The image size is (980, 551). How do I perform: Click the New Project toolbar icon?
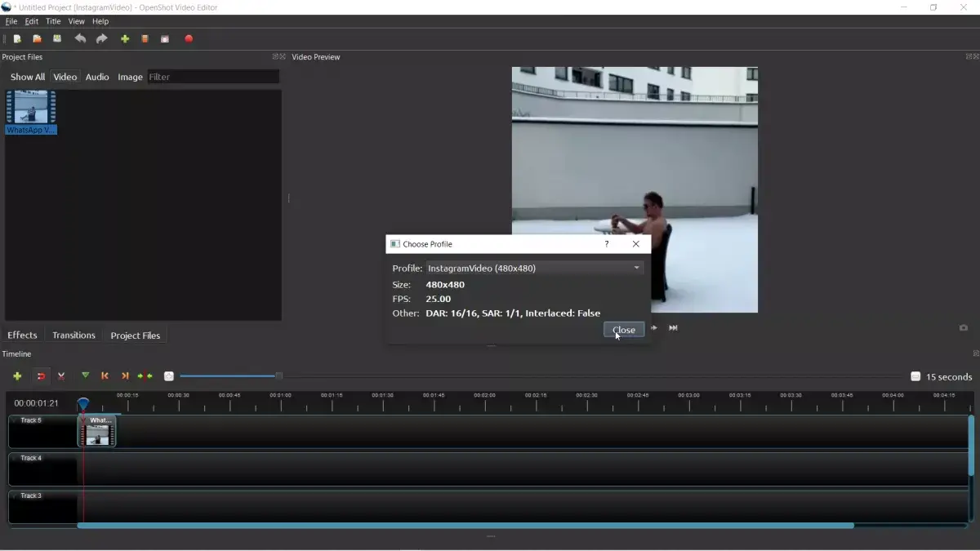[x=17, y=39]
